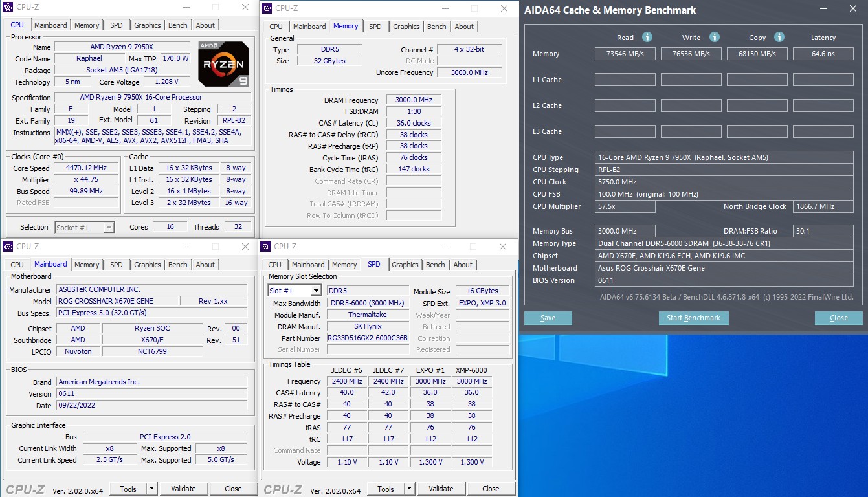Switch to Mainboard tab in the CPU window
This screenshot has height=497, width=868.
(x=50, y=25)
